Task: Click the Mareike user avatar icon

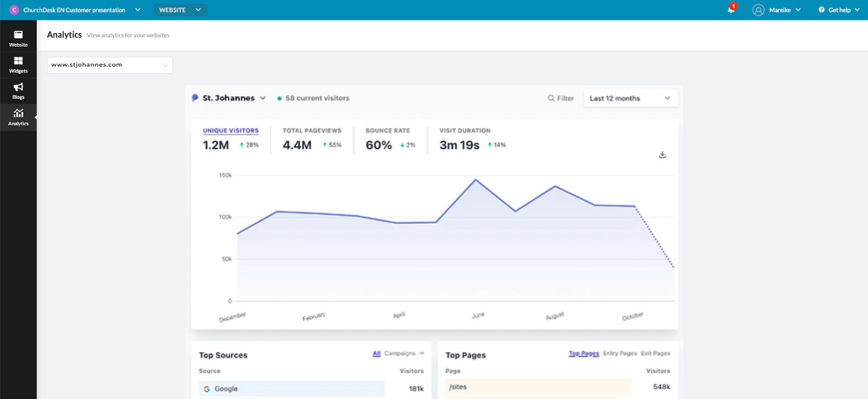Action: click(758, 10)
